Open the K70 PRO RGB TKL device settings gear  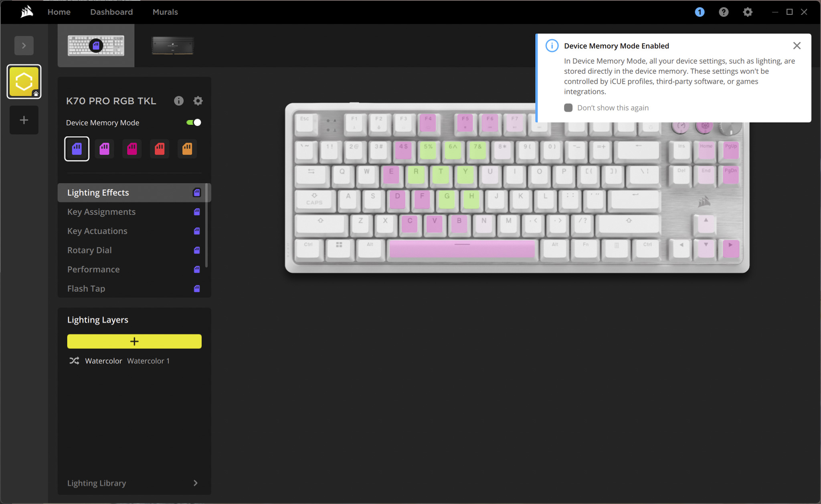point(198,101)
